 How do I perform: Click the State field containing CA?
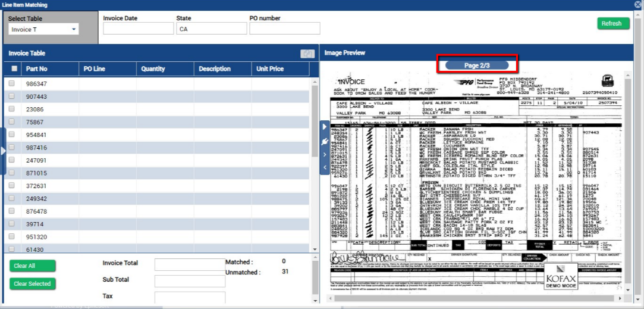click(x=212, y=29)
